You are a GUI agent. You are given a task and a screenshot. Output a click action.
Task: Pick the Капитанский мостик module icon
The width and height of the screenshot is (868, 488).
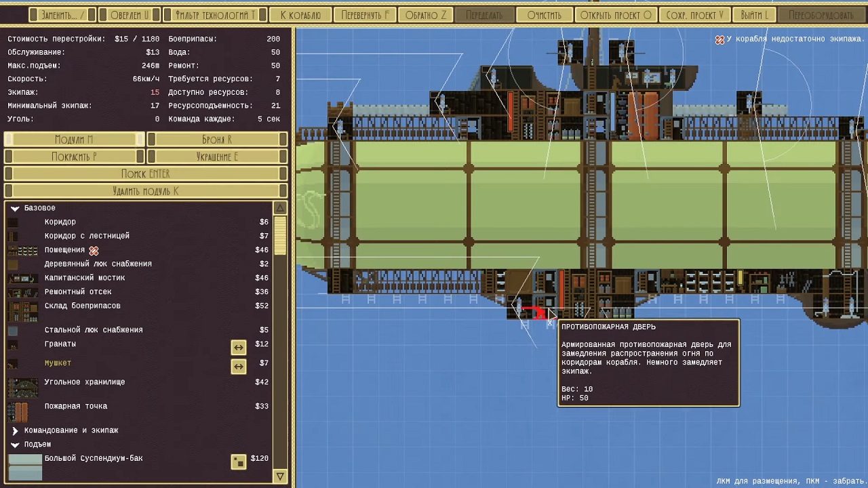(x=22, y=278)
